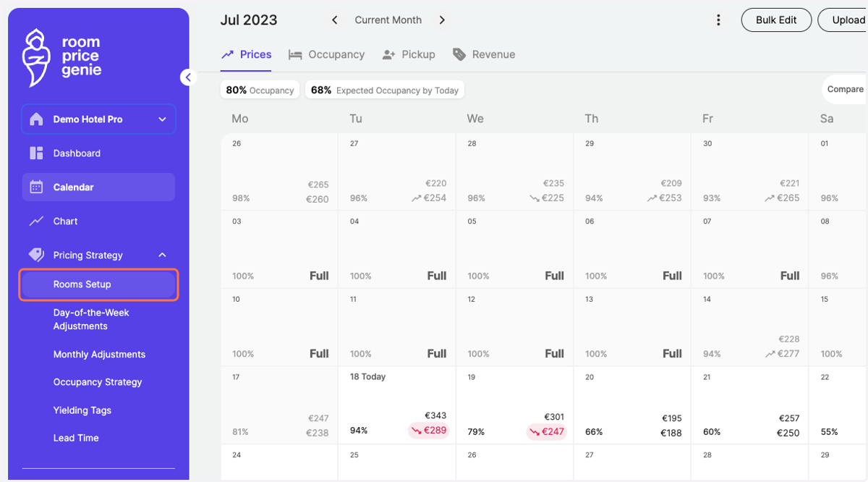
Task: Click the Compare button
Action: 845,90
